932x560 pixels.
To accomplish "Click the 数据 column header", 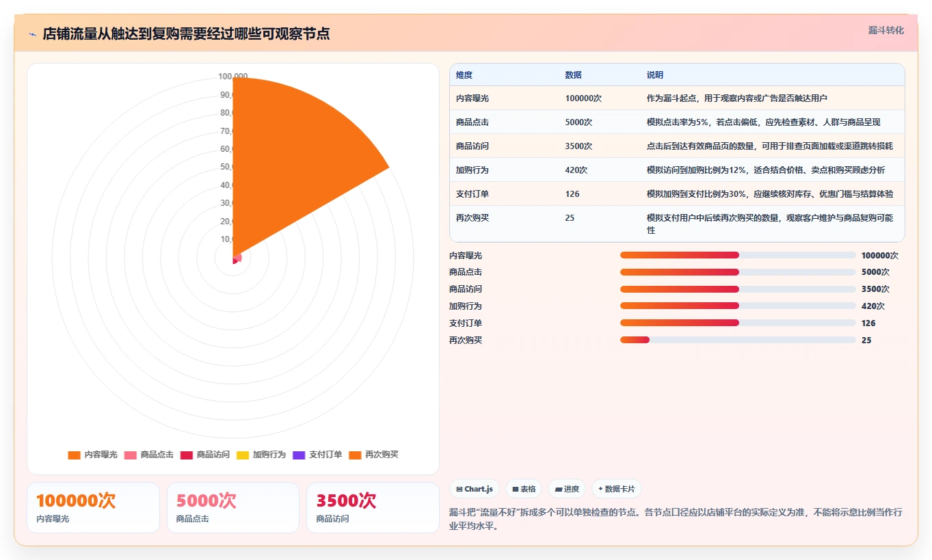I will pyautogui.click(x=574, y=75).
